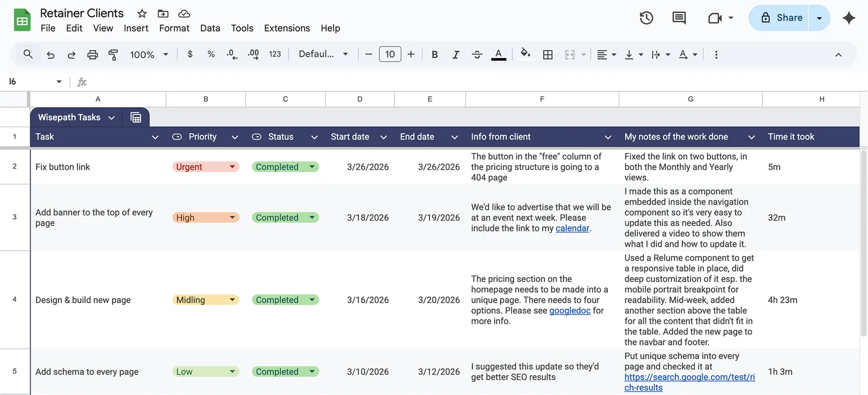
Task: Open the vertical align dropdown
Action: coord(634,54)
